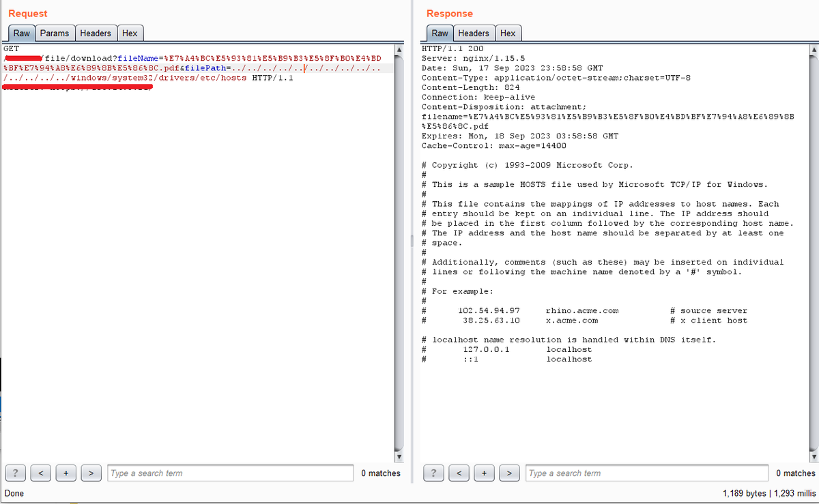The width and height of the screenshot is (819, 504).
Task: Click the '0 matches' label under Response
Action: 796,473
